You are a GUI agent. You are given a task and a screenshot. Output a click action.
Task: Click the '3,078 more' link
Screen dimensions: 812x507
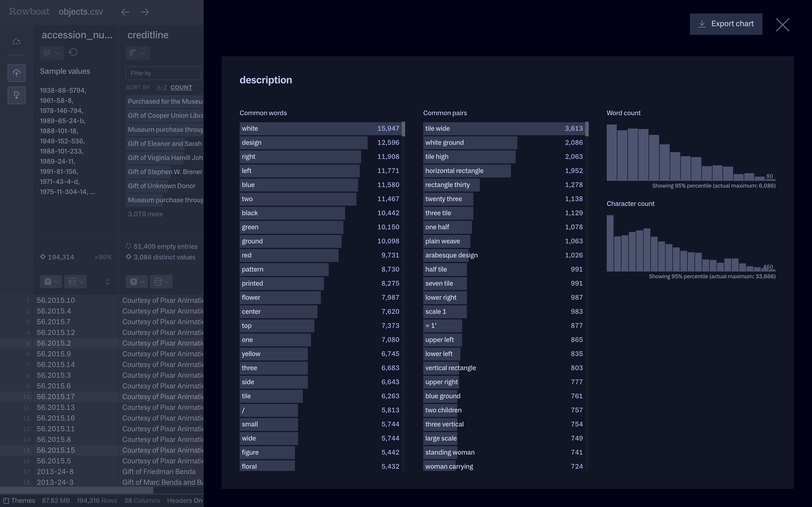(145, 214)
